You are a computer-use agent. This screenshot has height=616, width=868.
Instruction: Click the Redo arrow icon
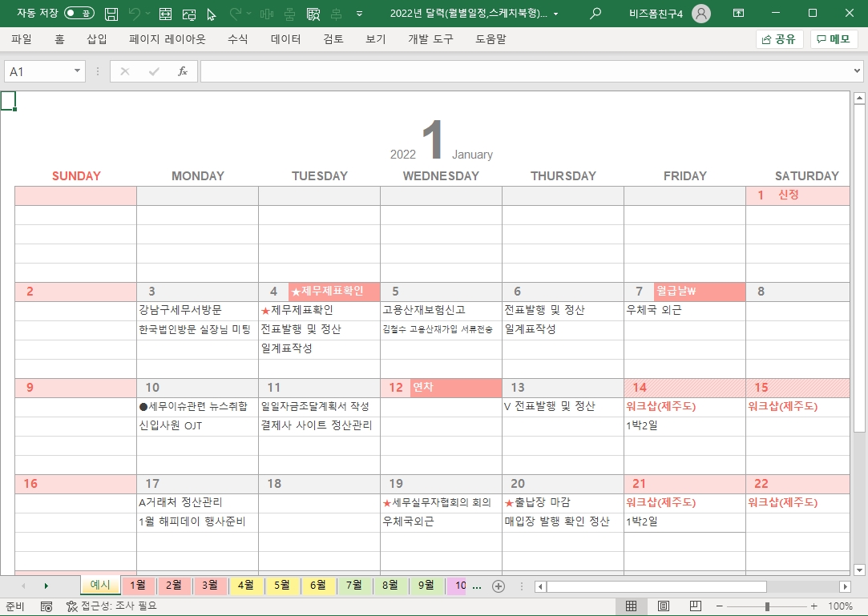[x=236, y=14]
